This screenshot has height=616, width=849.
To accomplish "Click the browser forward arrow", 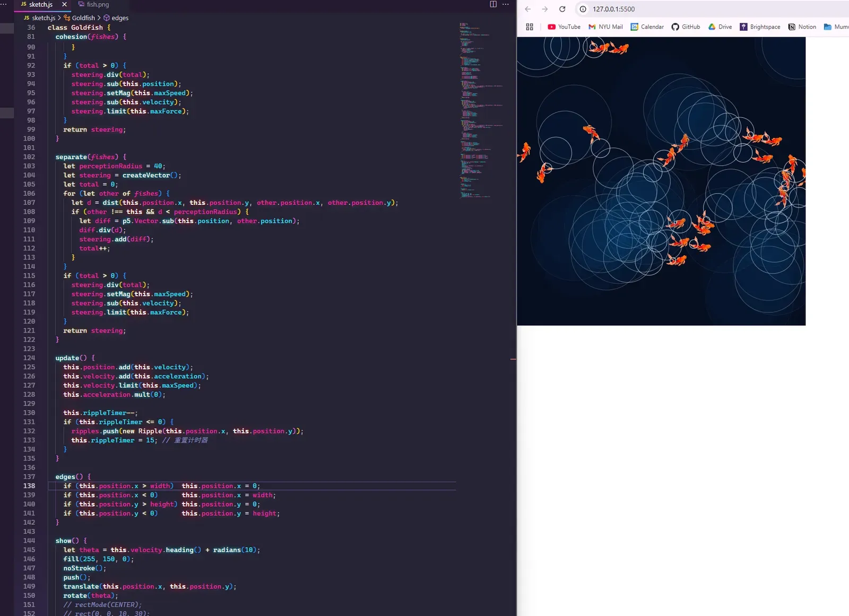I will (545, 9).
